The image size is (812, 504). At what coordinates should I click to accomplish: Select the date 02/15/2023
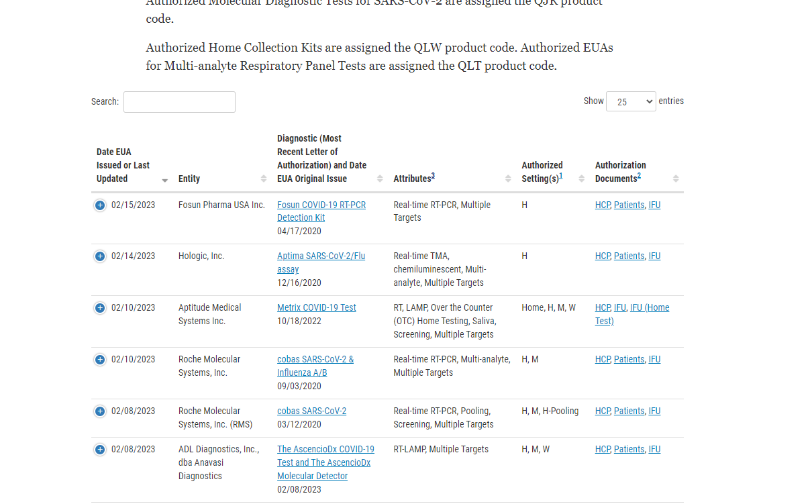tap(133, 205)
